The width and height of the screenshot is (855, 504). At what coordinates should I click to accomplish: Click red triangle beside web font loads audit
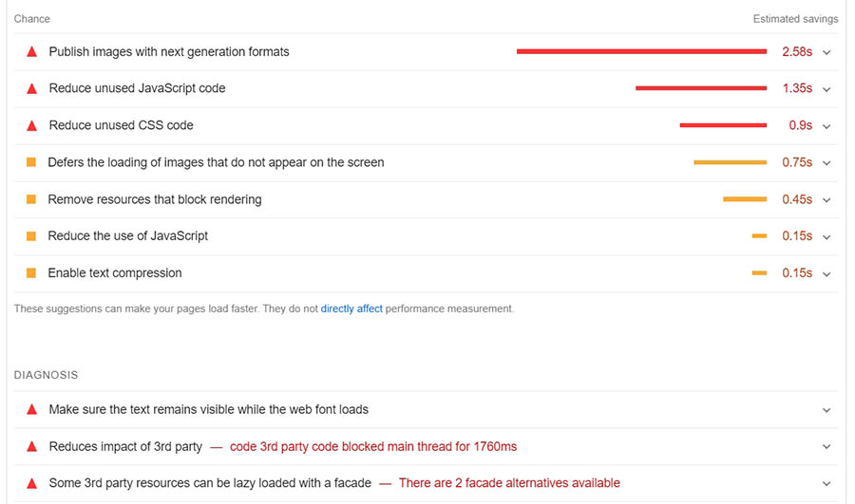click(31, 410)
